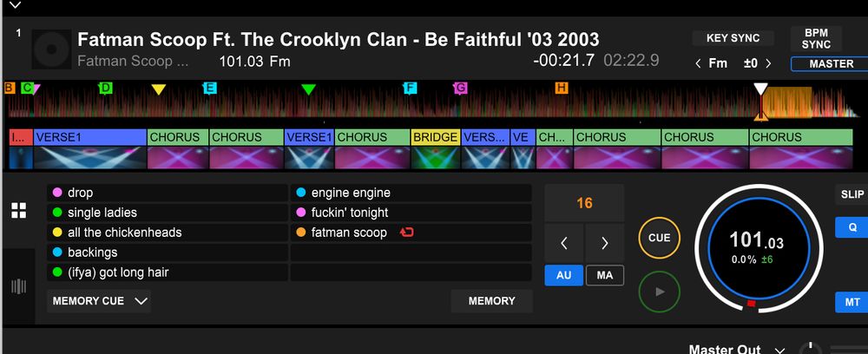868x354 pixels.
Task: Click the MEMORY button
Action: pos(491,301)
